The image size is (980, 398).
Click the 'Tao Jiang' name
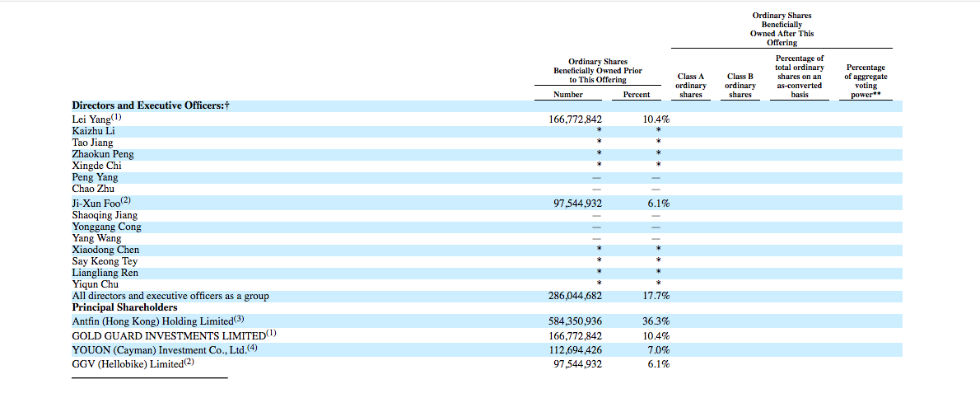click(92, 143)
